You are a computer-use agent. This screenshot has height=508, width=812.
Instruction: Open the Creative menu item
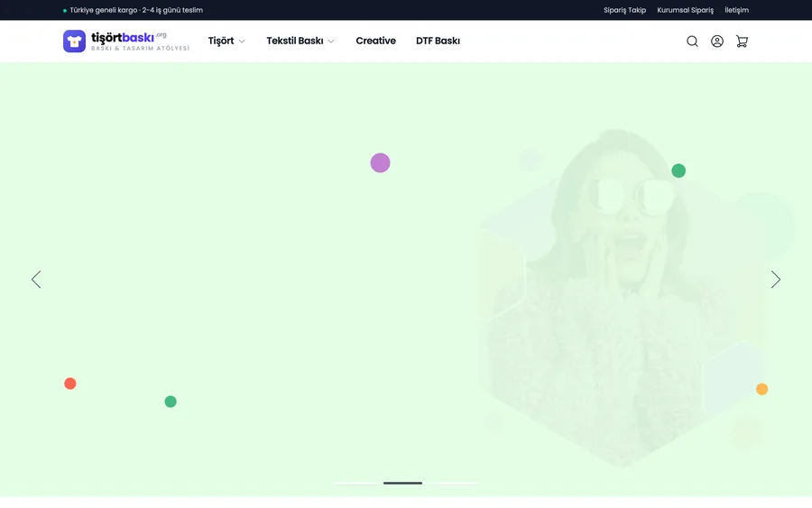pyautogui.click(x=375, y=41)
